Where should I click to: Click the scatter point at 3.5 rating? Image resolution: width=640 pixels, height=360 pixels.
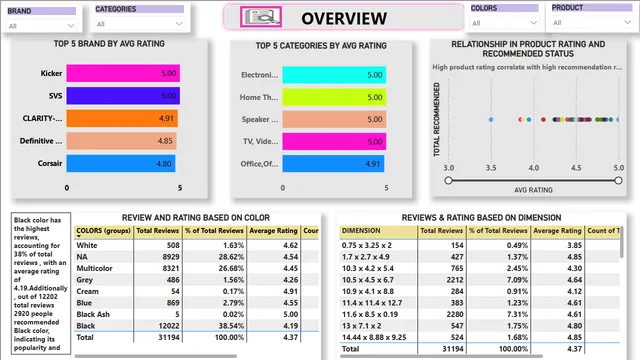coord(491,120)
